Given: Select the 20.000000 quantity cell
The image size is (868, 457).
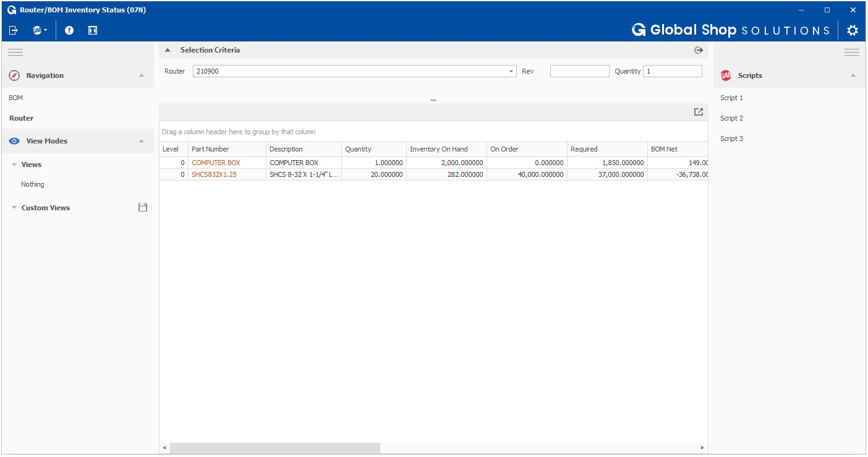Looking at the screenshot, I should pyautogui.click(x=374, y=174).
